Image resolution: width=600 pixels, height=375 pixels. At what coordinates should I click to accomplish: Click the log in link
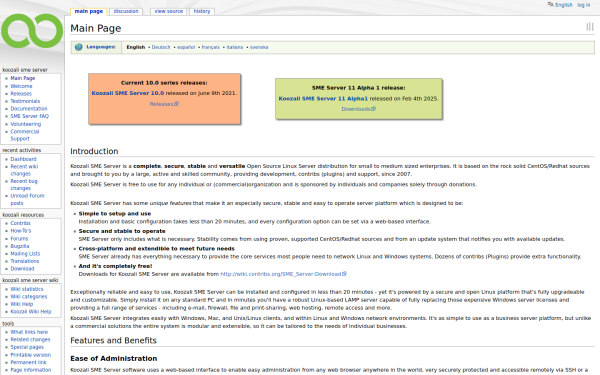click(x=584, y=5)
